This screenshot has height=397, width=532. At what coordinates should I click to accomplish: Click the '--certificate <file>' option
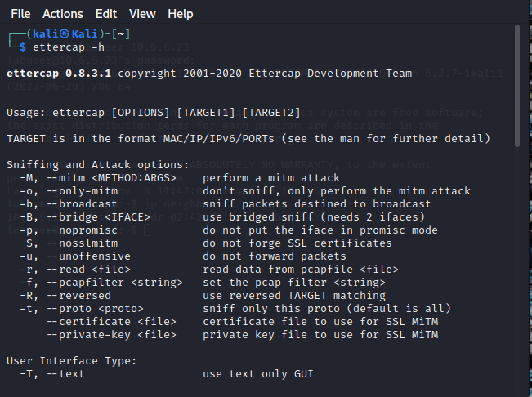pos(112,322)
